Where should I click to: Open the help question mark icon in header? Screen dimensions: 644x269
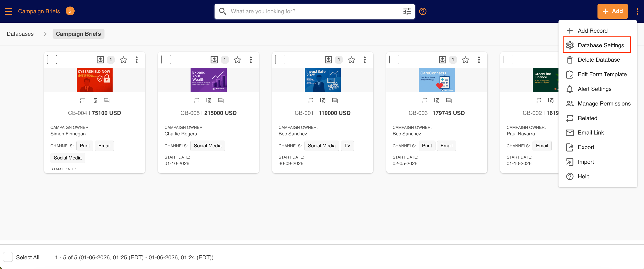tap(422, 11)
